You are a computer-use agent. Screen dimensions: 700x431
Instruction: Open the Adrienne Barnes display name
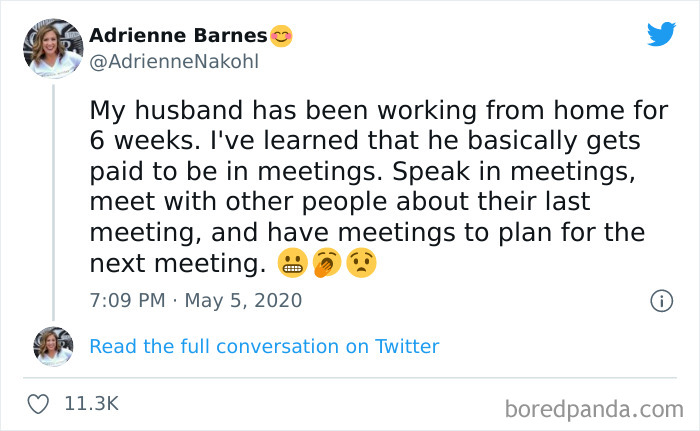click(x=179, y=36)
